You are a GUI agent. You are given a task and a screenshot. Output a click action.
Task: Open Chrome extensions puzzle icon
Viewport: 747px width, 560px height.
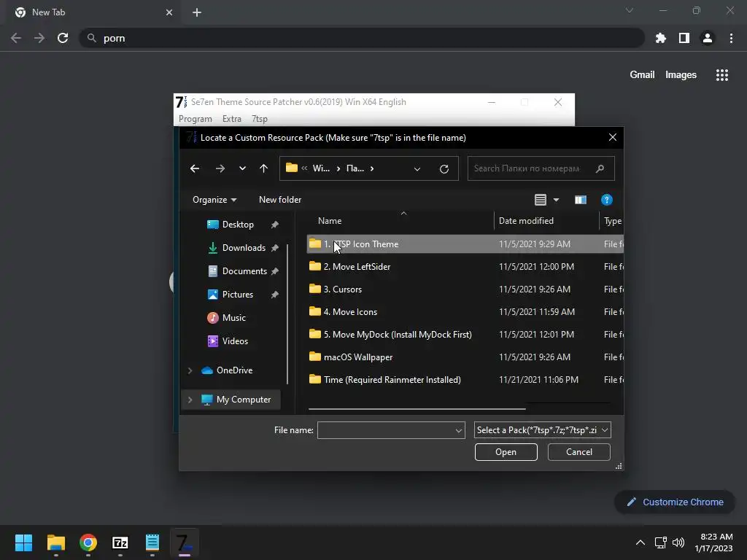click(660, 38)
